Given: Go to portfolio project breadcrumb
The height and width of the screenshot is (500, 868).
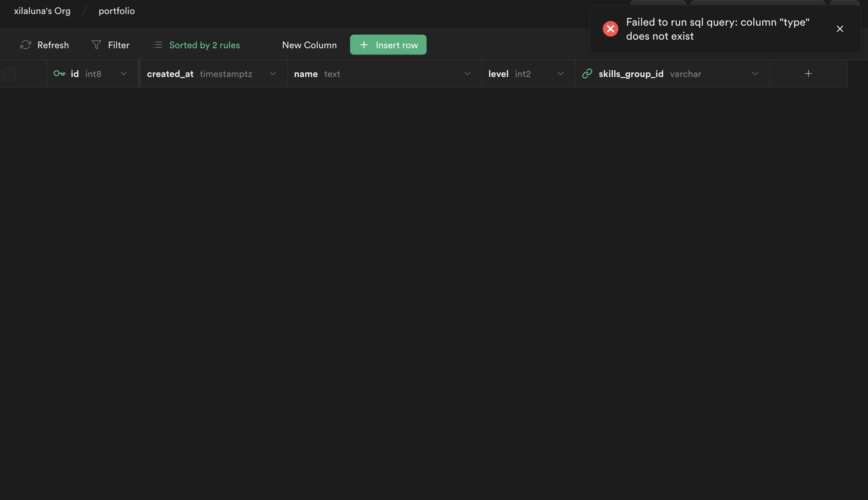Looking at the screenshot, I should (117, 11).
